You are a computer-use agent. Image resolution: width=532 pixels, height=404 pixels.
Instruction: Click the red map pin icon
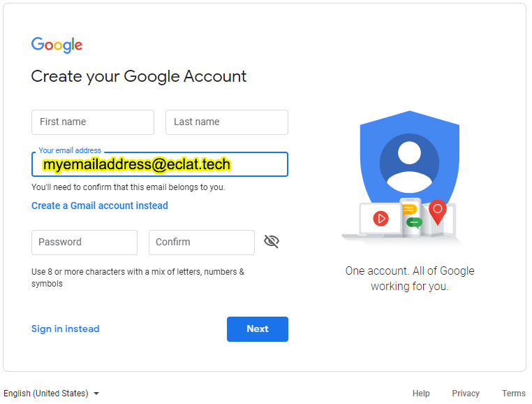[438, 212]
